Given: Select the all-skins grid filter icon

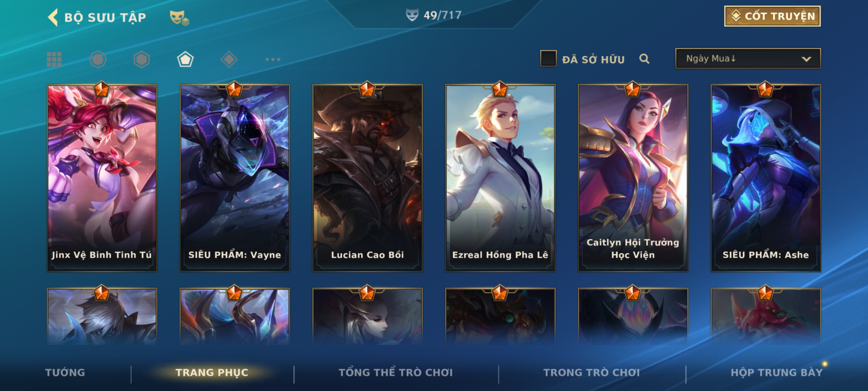Looking at the screenshot, I should [x=54, y=59].
